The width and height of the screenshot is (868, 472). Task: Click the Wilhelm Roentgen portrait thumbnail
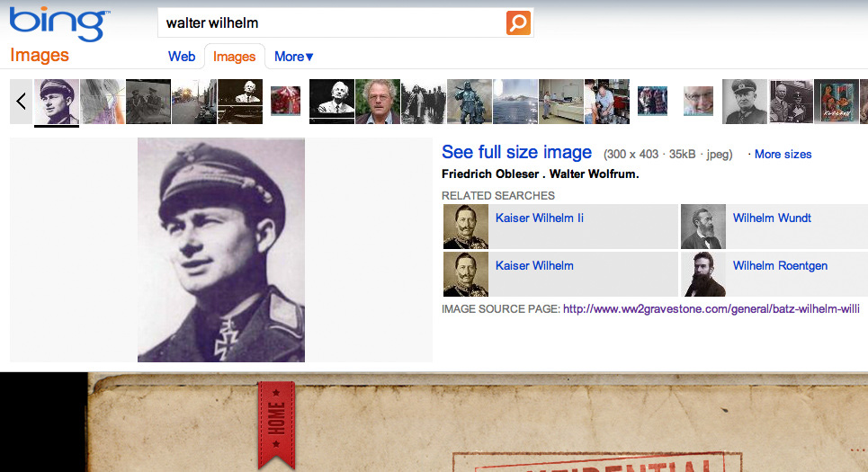[703, 274]
